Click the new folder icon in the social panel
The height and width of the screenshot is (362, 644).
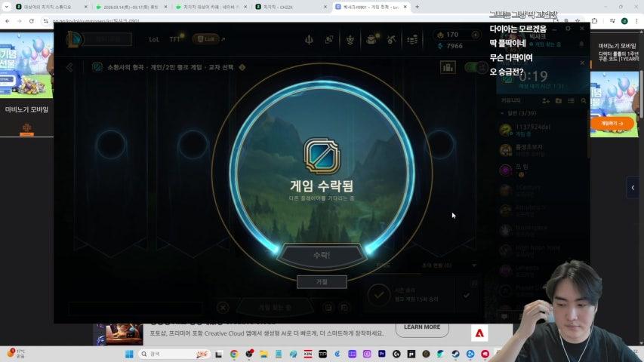pos(559,100)
